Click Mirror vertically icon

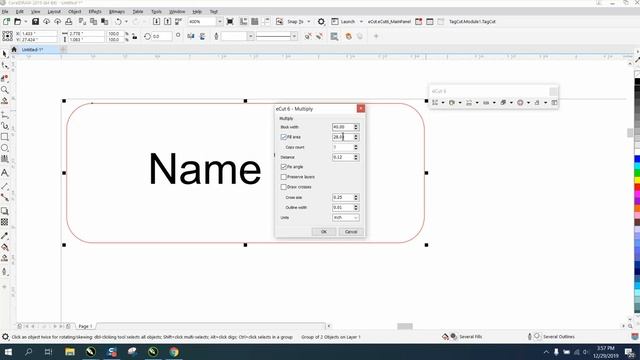[202, 36]
